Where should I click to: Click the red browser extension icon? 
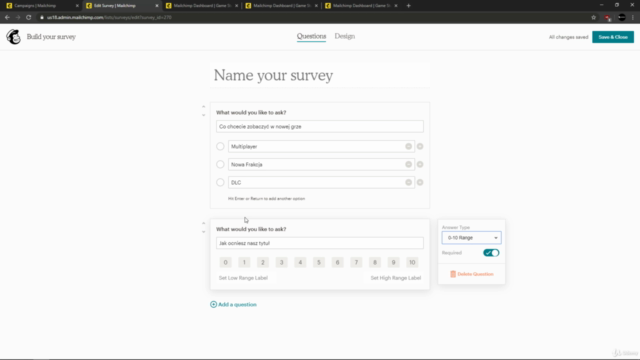608,18
